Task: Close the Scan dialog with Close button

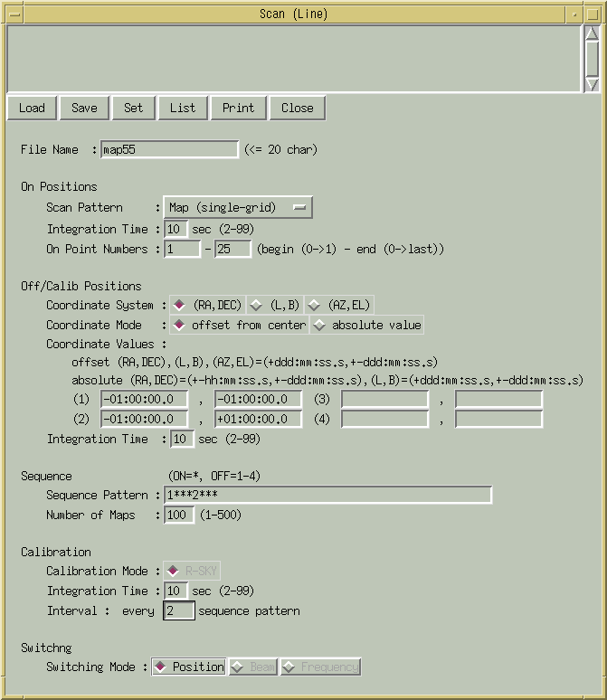Action: tap(297, 109)
